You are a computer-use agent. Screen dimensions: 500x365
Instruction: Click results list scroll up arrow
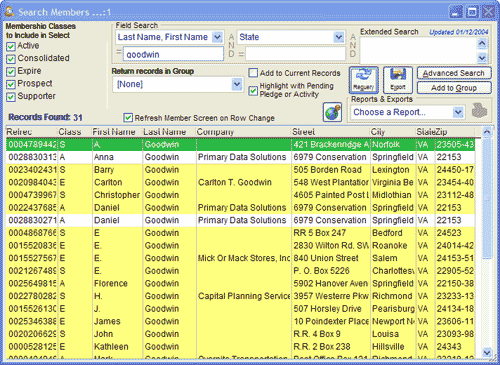click(487, 132)
